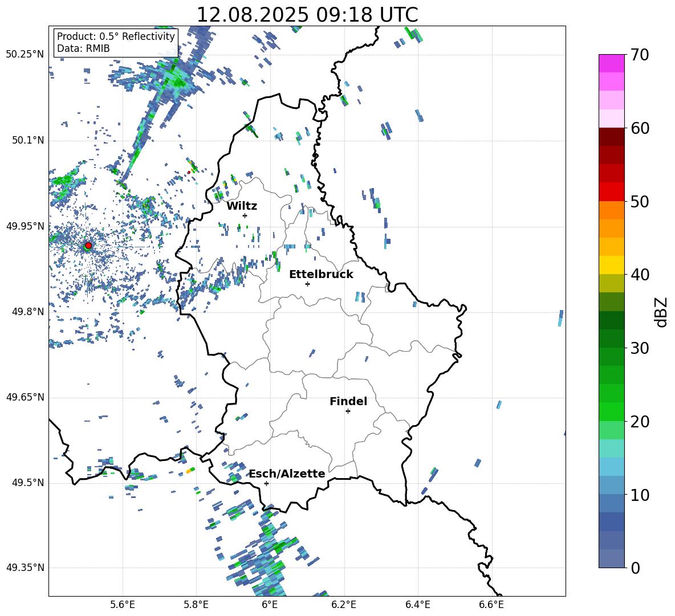Click the 49.65°N latitude label
Screen dimensions: 675x616
click(25, 397)
